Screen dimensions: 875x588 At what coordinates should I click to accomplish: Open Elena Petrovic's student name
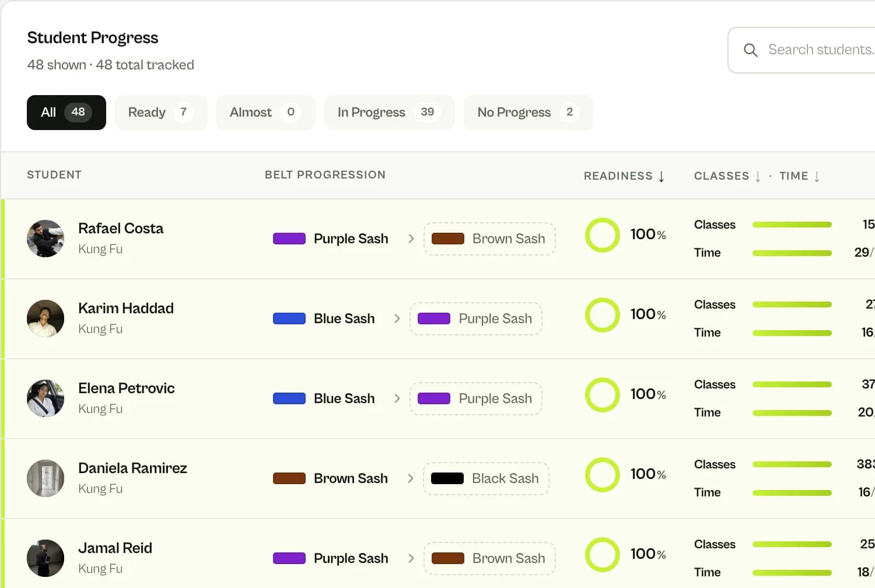point(127,388)
